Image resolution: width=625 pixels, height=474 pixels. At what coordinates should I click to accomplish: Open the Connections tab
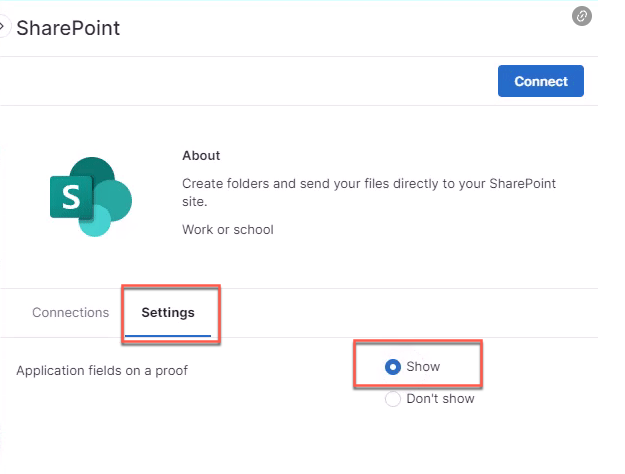coord(70,312)
